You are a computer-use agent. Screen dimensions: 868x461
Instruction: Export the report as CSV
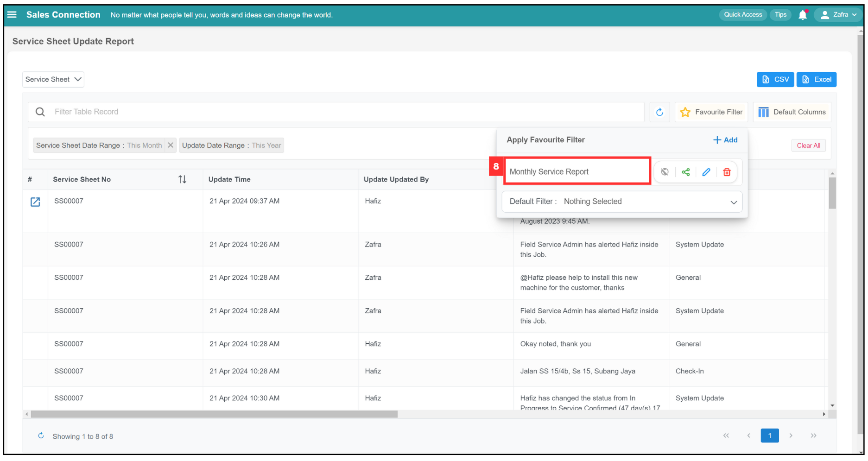(x=775, y=79)
